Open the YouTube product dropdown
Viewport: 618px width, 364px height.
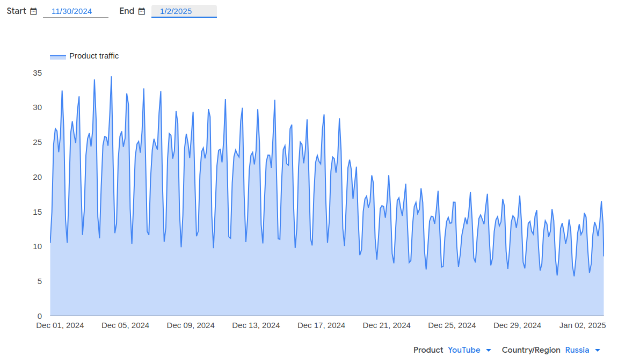click(x=464, y=350)
